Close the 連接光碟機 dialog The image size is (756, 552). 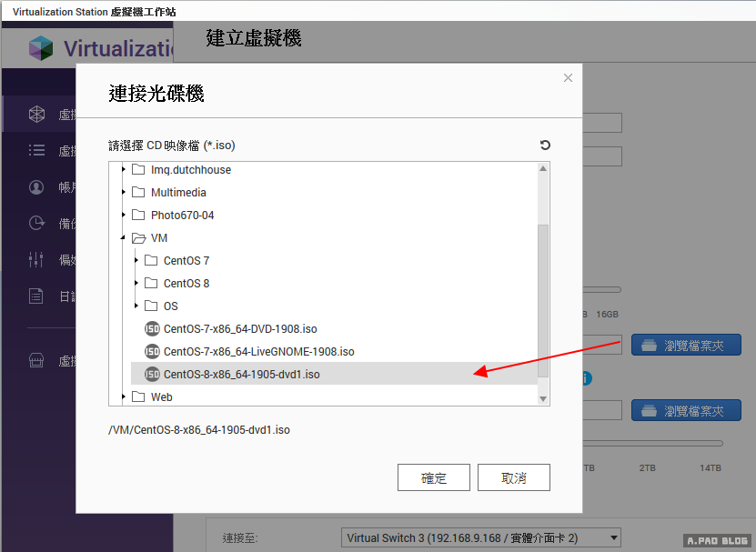tap(568, 78)
